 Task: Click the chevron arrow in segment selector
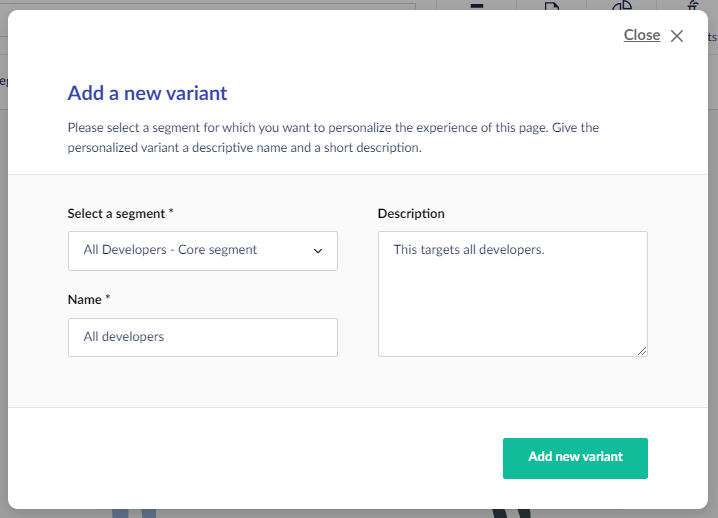(318, 251)
